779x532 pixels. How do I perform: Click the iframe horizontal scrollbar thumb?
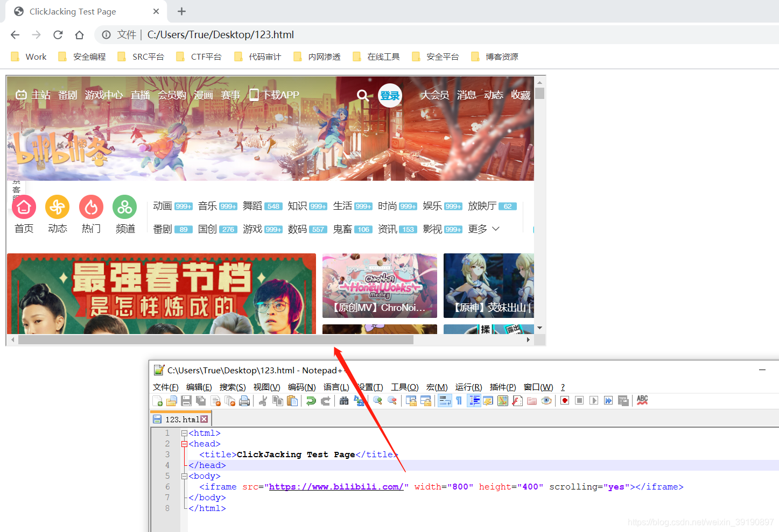coord(215,339)
